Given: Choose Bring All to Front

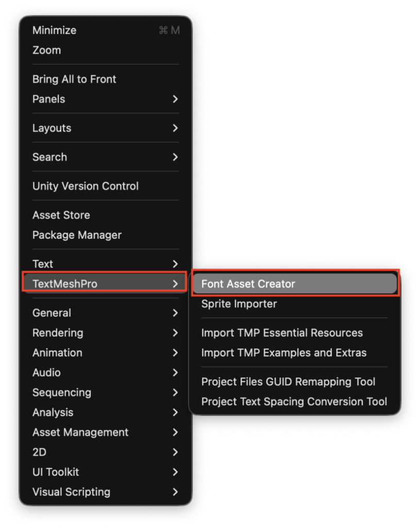Looking at the screenshot, I should [74, 79].
